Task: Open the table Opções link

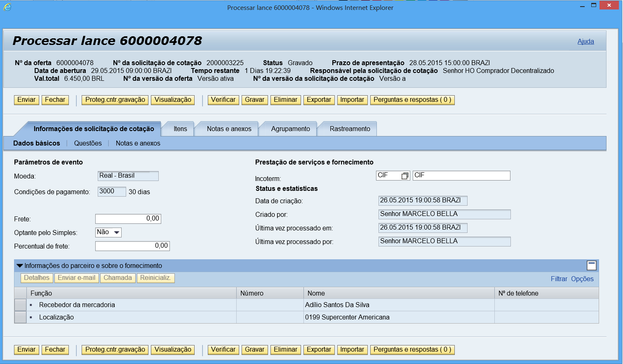Action: tap(582, 279)
